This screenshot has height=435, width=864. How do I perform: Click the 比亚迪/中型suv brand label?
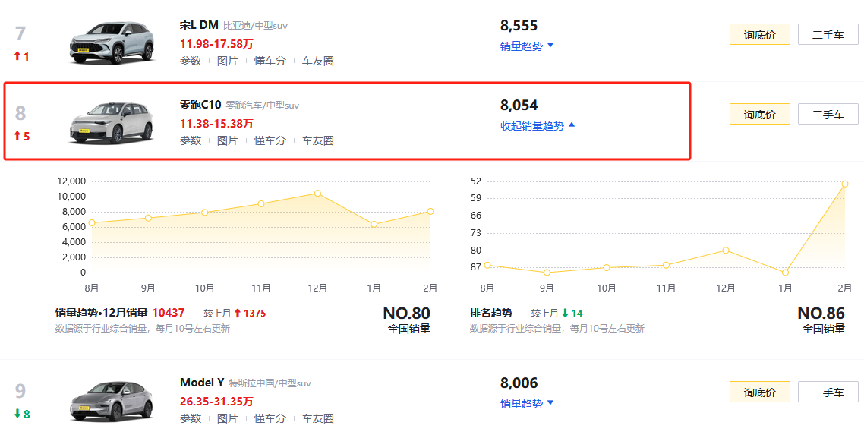(x=256, y=26)
